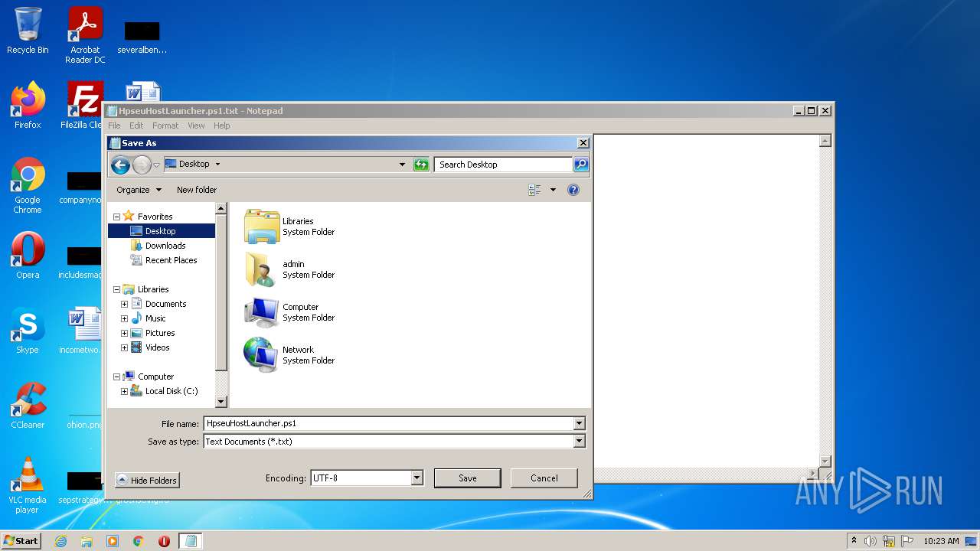
Task: Expand the Music library node
Action: click(124, 318)
